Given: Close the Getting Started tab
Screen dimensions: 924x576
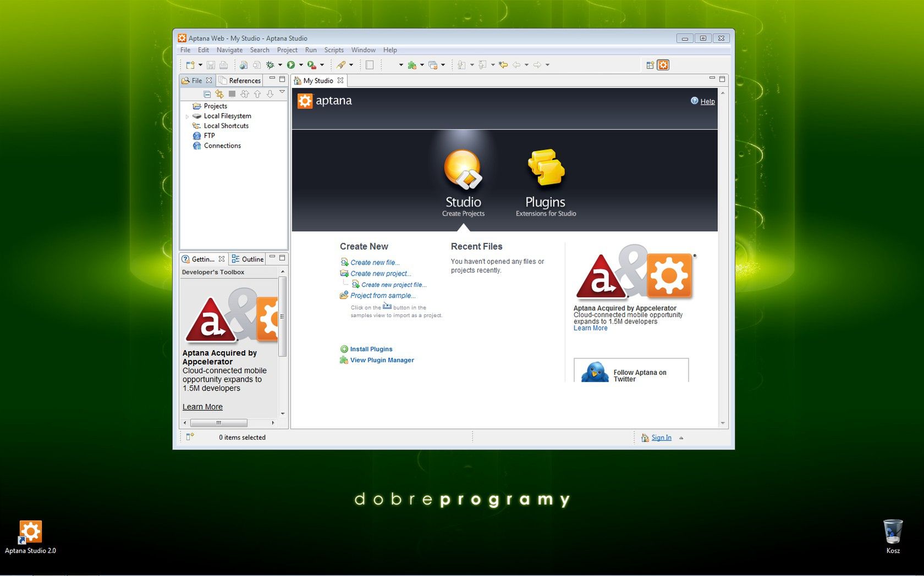Looking at the screenshot, I should point(221,259).
